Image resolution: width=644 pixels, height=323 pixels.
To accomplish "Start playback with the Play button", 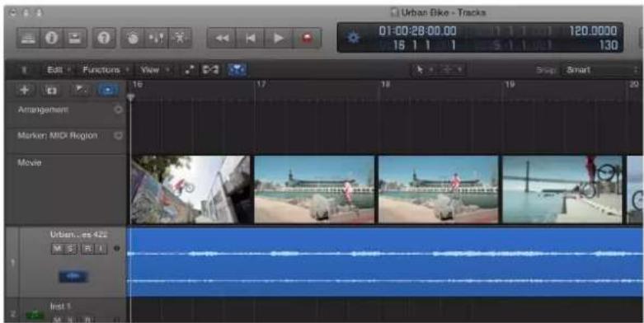I will [279, 38].
